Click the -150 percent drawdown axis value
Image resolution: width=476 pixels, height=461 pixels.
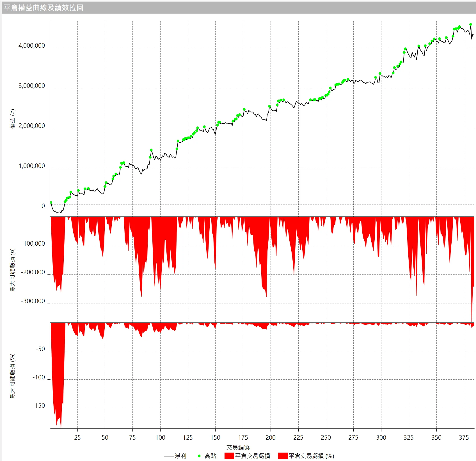pyautogui.click(x=39, y=406)
